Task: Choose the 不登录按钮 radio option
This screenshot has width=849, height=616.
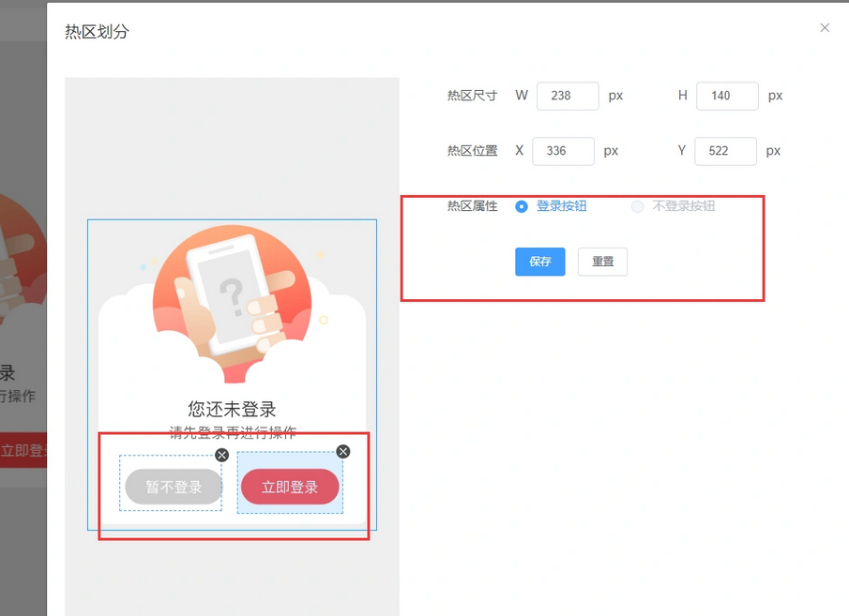Action: coord(638,206)
